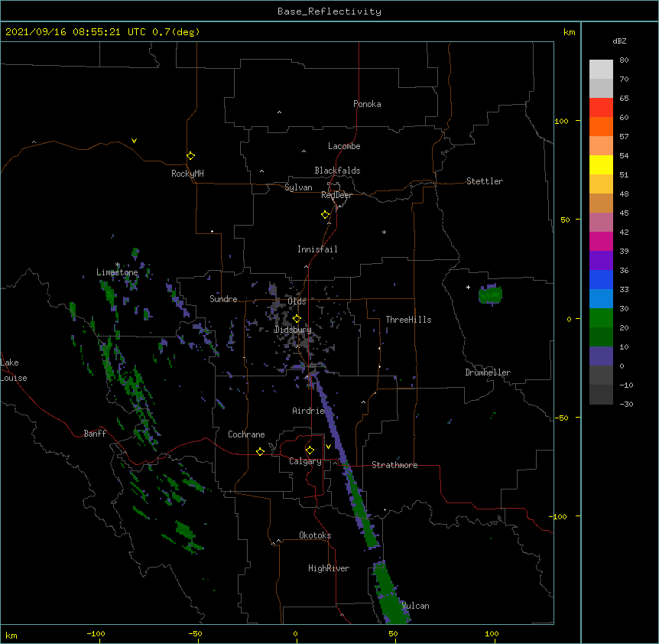Click the Didsbury town label
The width and height of the screenshot is (659, 644).
pyautogui.click(x=293, y=330)
